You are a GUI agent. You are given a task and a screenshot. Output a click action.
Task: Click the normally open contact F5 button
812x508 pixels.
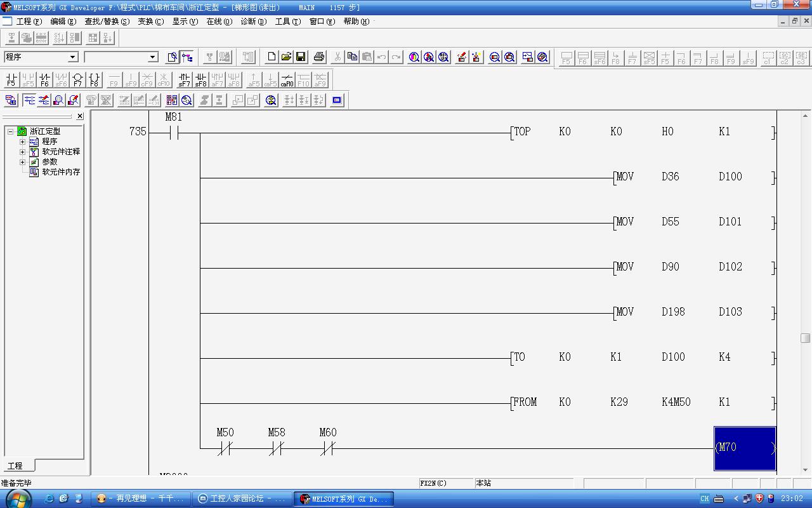pos(11,80)
